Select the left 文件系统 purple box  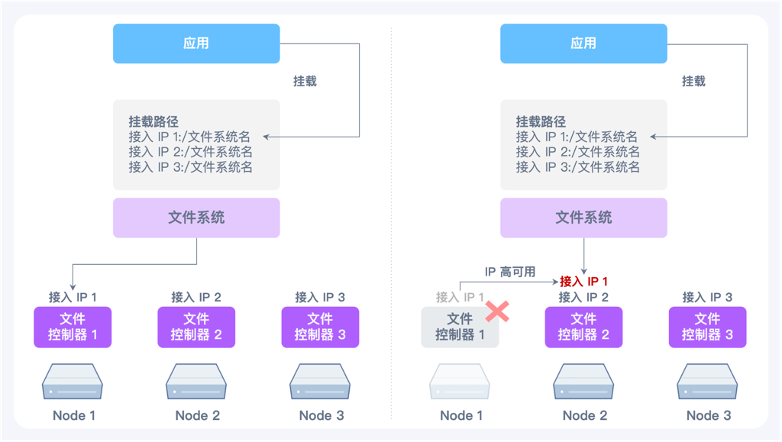point(196,218)
